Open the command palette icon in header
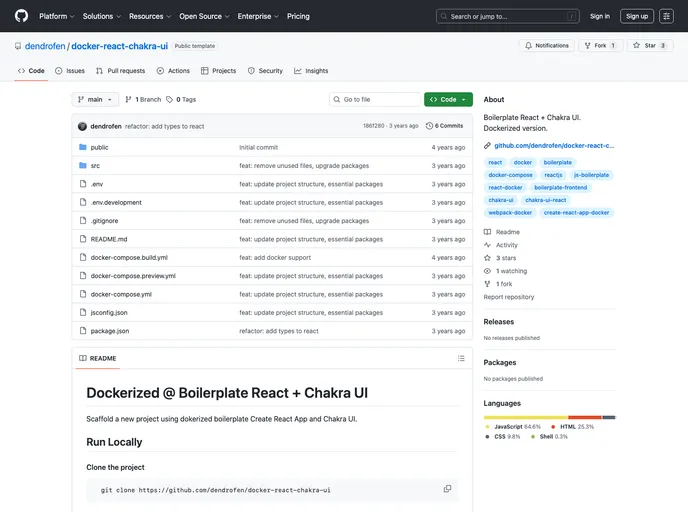The width and height of the screenshot is (688, 512). coord(666,16)
